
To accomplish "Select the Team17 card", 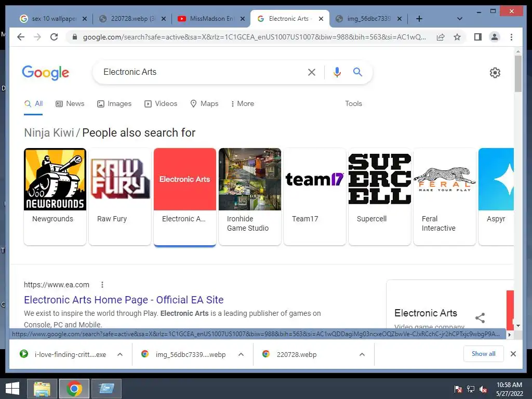I will (x=315, y=196).
